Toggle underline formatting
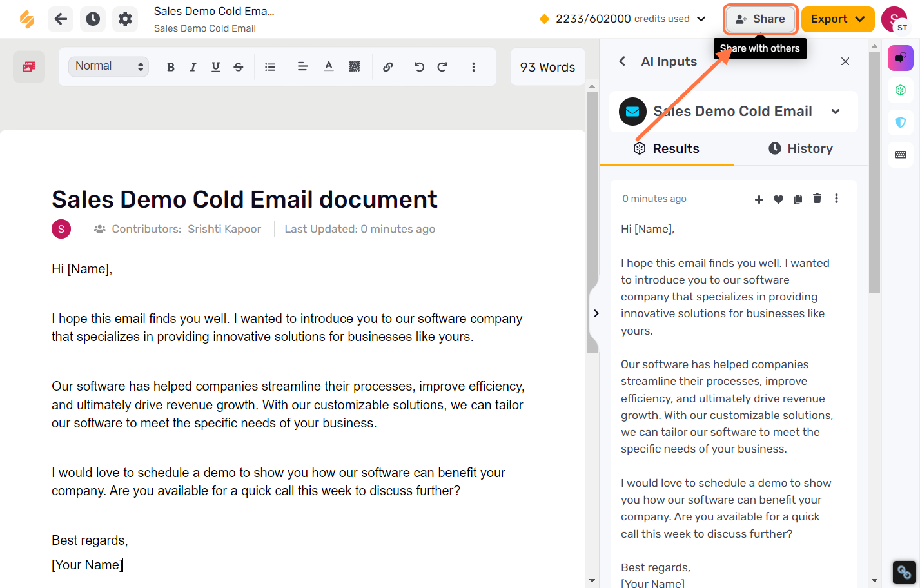 click(x=215, y=66)
